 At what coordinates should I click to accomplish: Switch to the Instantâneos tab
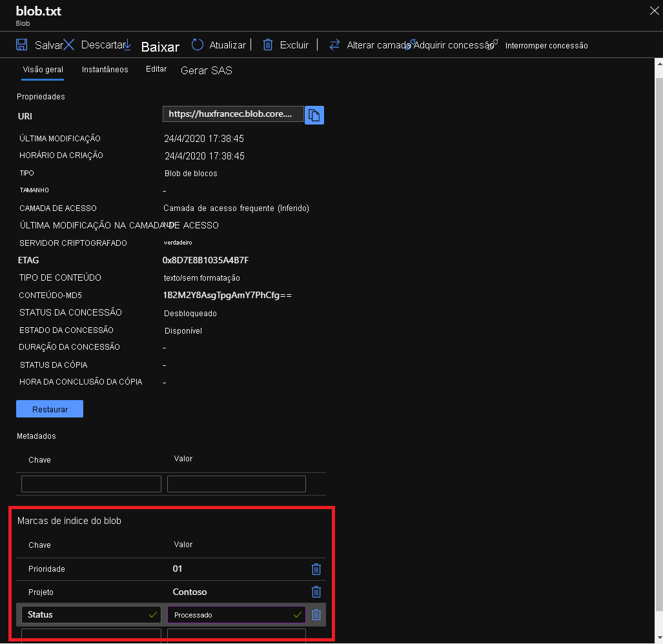[x=105, y=69]
